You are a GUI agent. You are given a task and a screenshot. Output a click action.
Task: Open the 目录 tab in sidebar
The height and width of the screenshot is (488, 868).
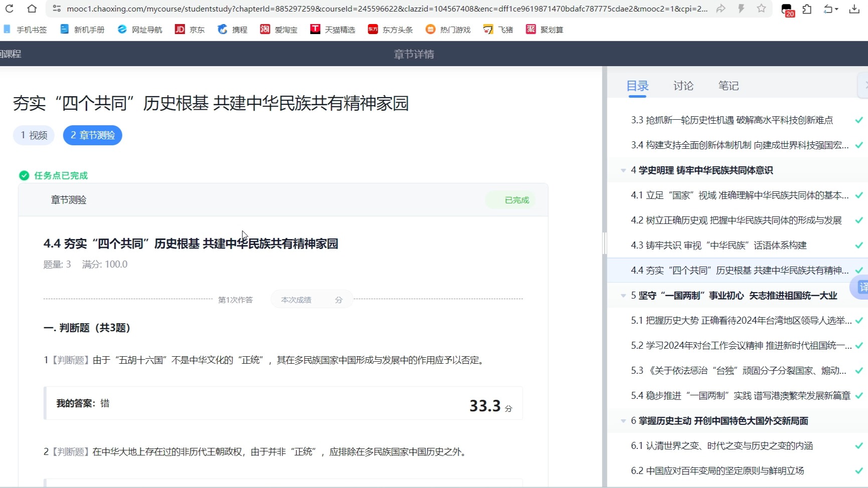[x=637, y=86]
